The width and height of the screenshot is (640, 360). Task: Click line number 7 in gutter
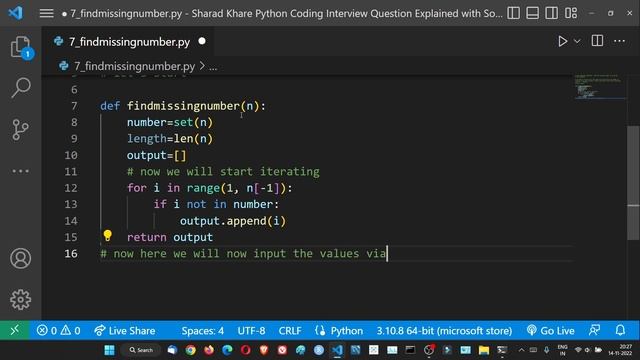(74, 106)
